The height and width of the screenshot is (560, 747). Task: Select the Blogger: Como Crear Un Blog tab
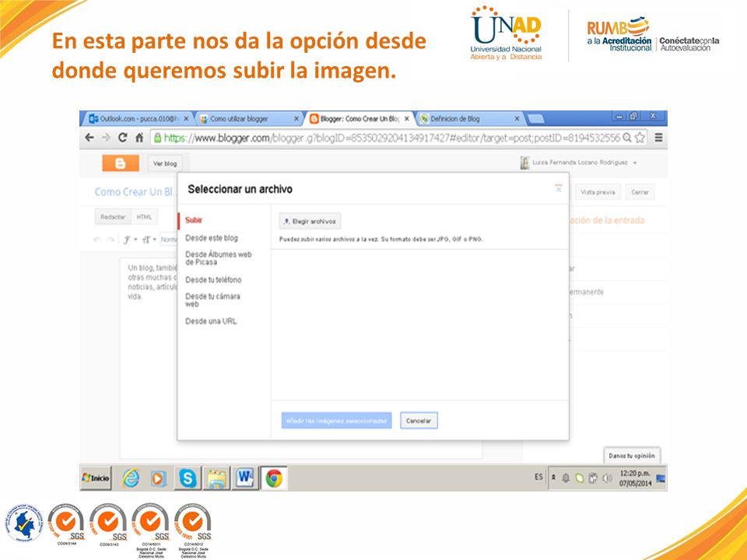tap(358, 118)
